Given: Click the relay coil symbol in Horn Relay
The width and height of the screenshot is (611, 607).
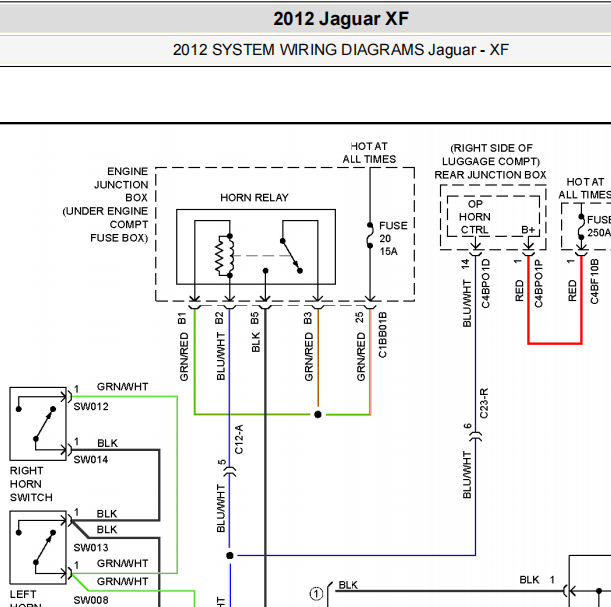Looking at the screenshot, I should pyautogui.click(x=225, y=256).
